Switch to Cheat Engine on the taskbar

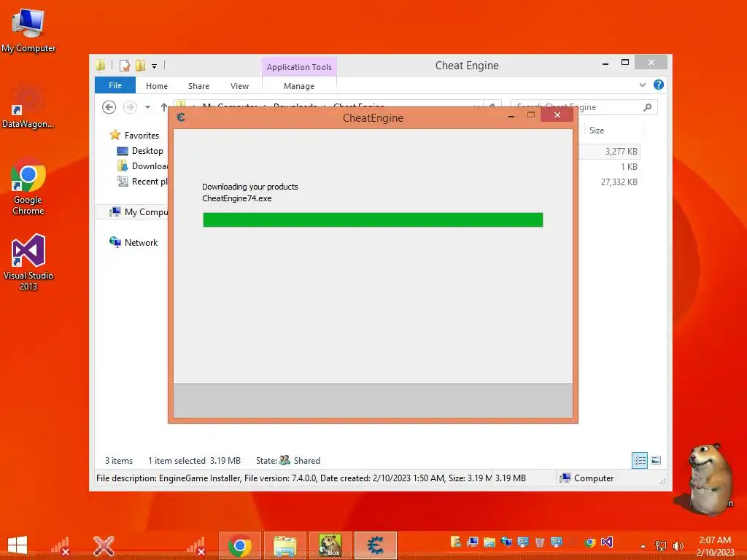376,545
